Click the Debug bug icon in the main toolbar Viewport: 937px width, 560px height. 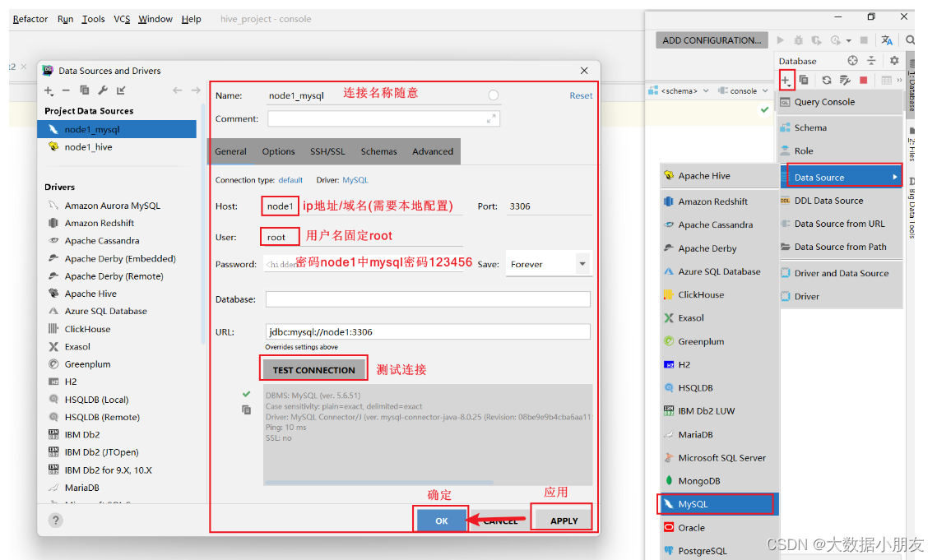coord(798,40)
